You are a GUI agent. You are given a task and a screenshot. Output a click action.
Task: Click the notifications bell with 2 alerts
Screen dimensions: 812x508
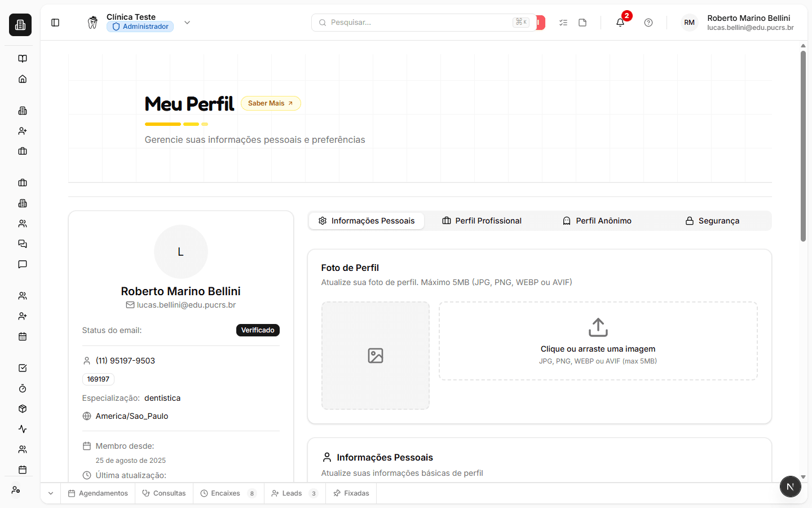click(620, 22)
